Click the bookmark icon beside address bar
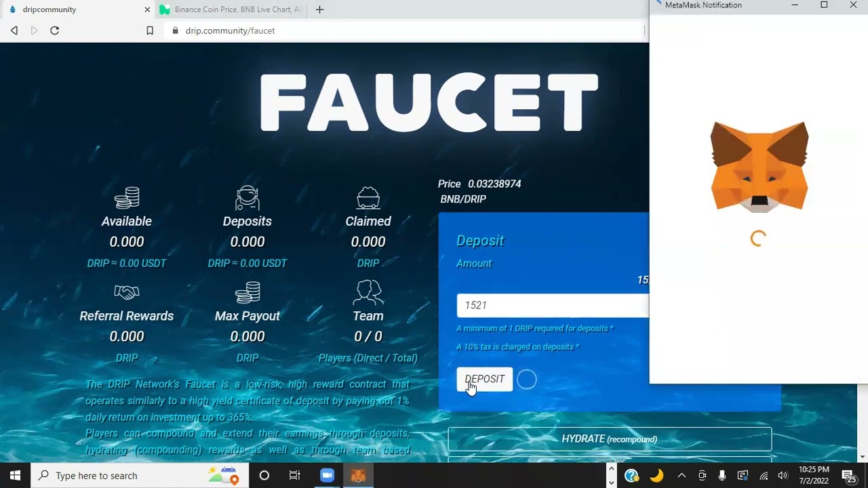This screenshot has width=868, height=488. [x=150, y=30]
